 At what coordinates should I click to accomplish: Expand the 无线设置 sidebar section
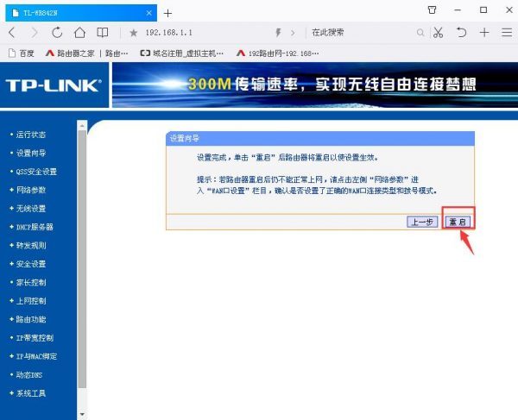click(30, 209)
